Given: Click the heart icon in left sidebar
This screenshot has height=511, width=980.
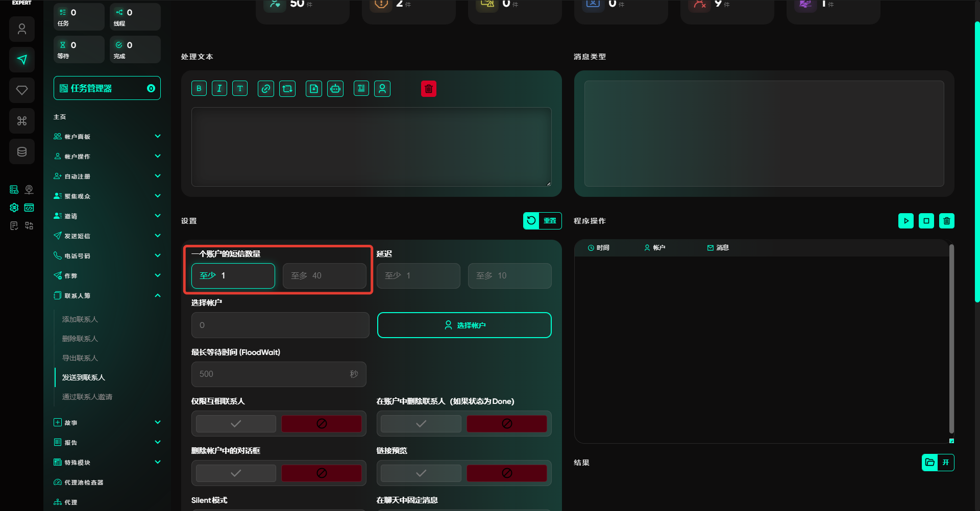Looking at the screenshot, I should pos(22,90).
